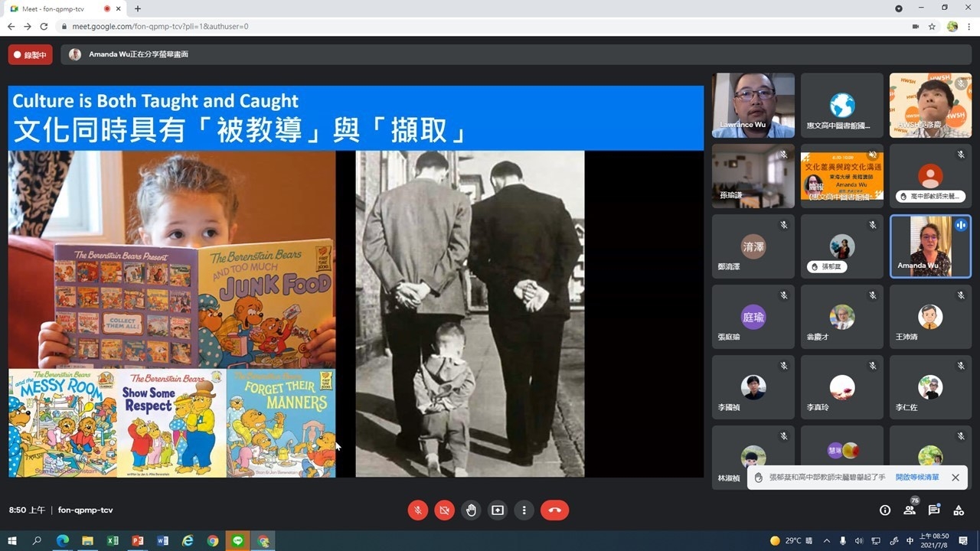The height and width of the screenshot is (551, 980).
Task: Open more options three-dot menu in Meet
Action: point(524,510)
